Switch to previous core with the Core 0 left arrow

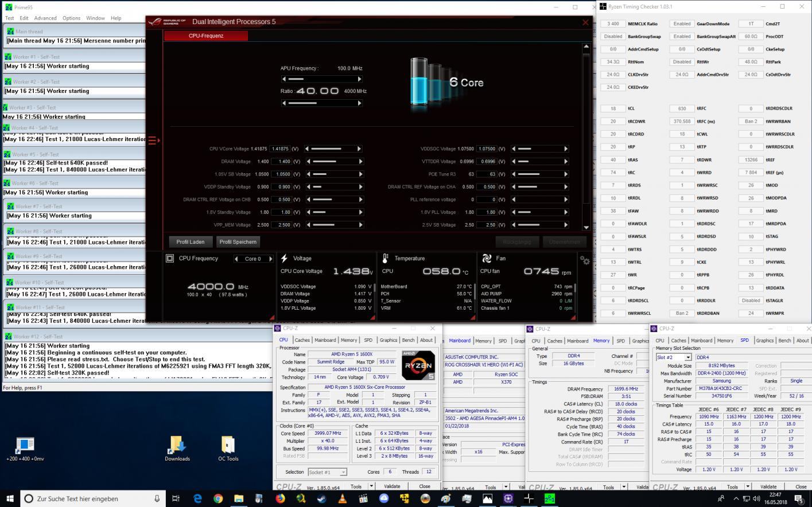(x=236, y=259)
